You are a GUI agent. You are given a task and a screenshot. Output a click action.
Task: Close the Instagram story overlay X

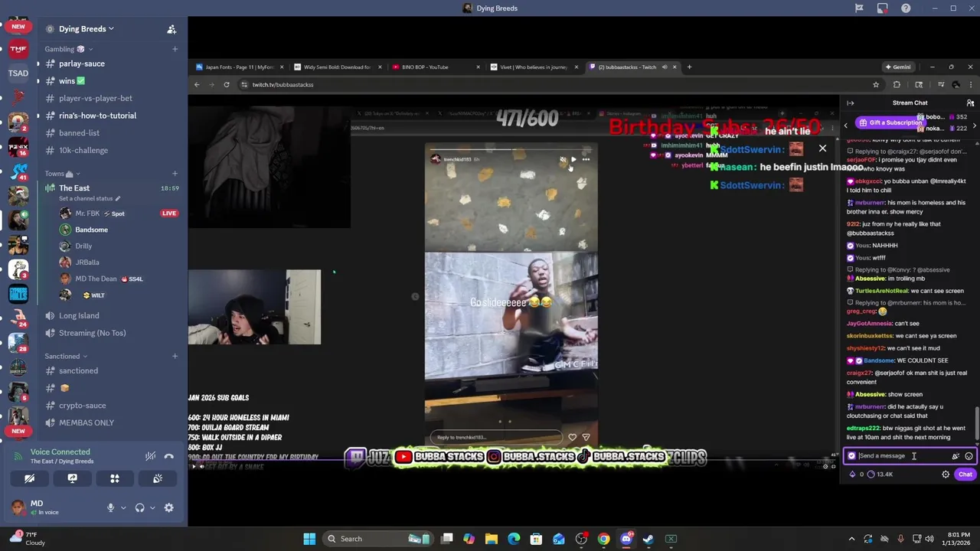822,148
